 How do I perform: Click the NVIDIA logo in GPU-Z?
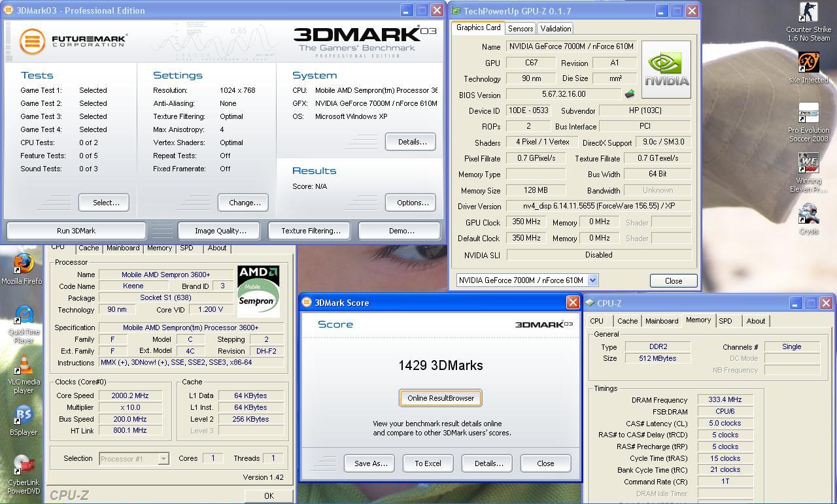click(x=666, y=69)
